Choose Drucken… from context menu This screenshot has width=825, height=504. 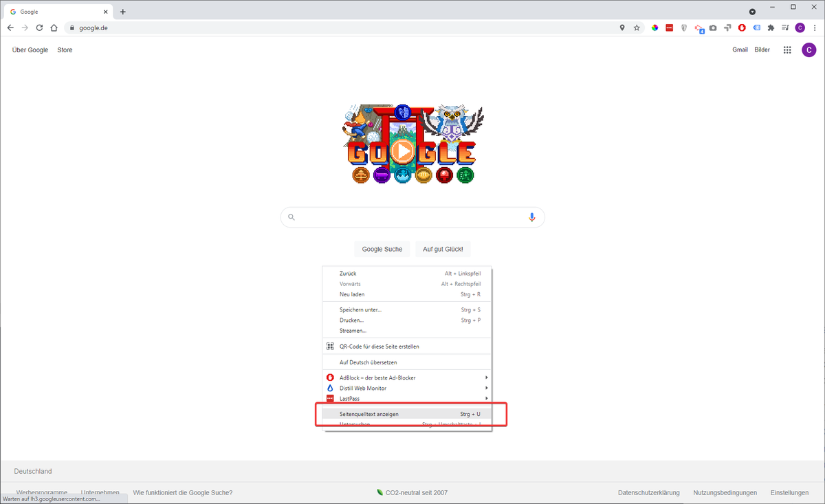coord(407,320)
